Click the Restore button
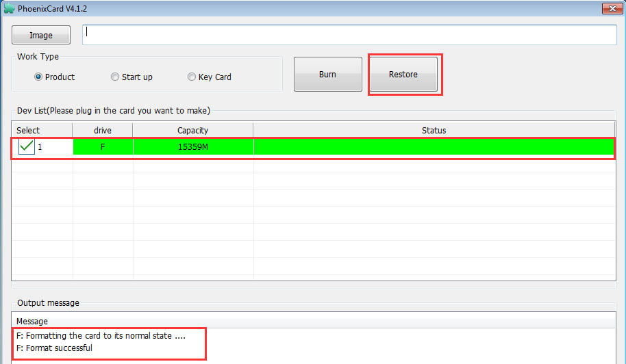Image resolution: width=626 pixels, height=364 pixels. tap(403, 74)
